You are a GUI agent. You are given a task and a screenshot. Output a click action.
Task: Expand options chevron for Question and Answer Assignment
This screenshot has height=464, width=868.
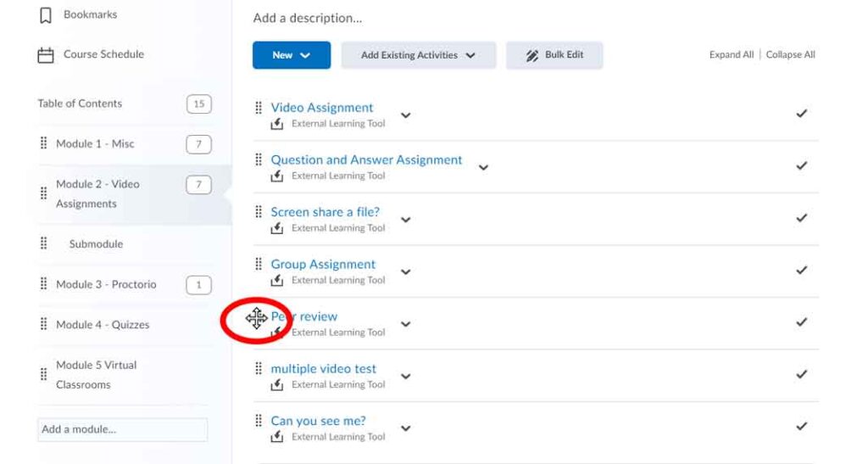[x=483, y=167]
